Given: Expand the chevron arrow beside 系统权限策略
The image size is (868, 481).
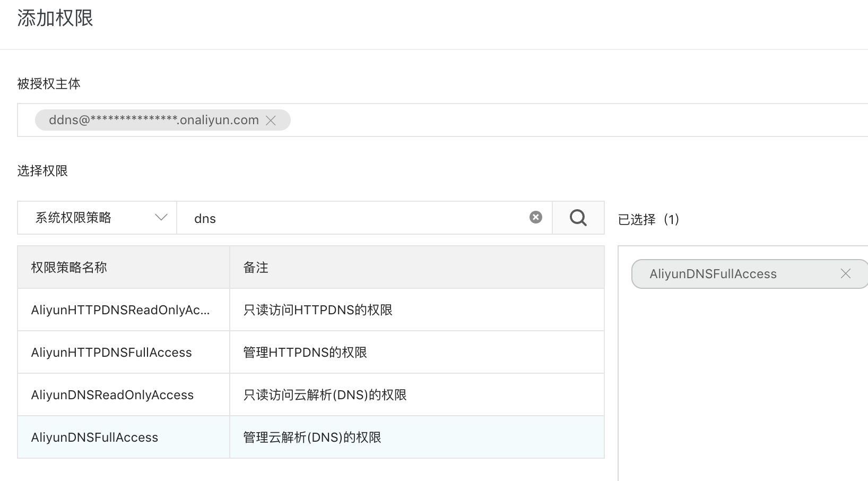Looking at the screenshot, I should 161,218.
